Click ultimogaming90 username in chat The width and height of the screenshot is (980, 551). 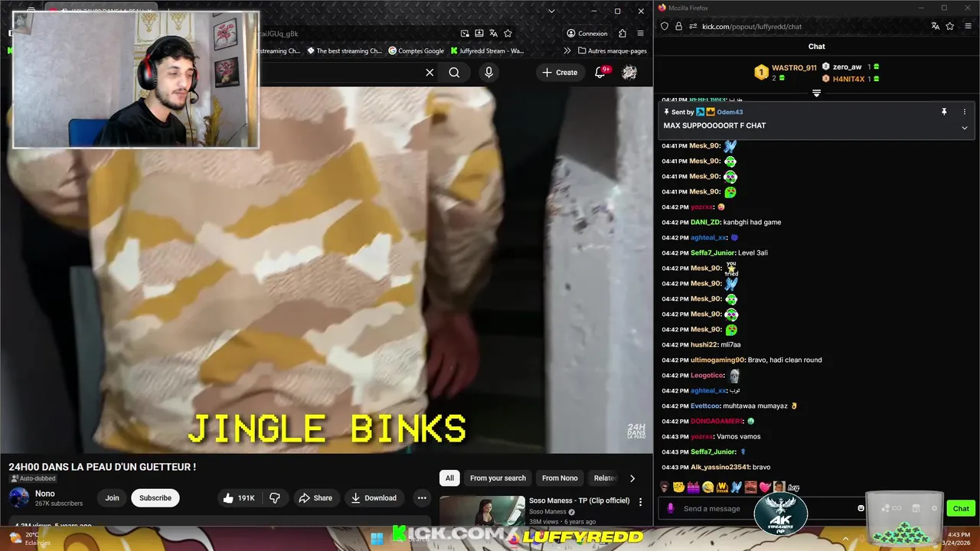click(717, 360)
